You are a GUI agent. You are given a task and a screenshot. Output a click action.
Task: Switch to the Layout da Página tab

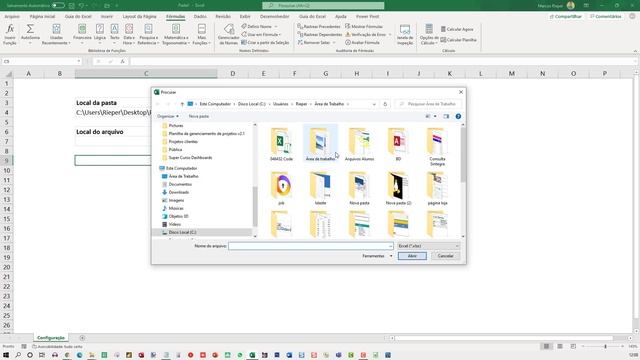click(140, 17)
